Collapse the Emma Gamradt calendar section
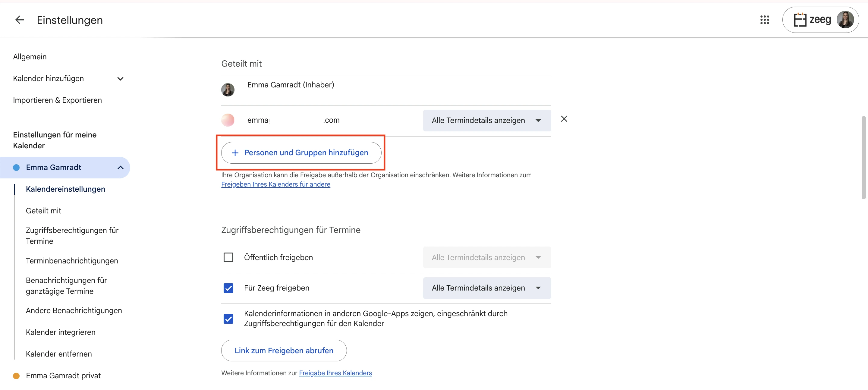This screenshot has height=390, width=868. coord(120,168)
